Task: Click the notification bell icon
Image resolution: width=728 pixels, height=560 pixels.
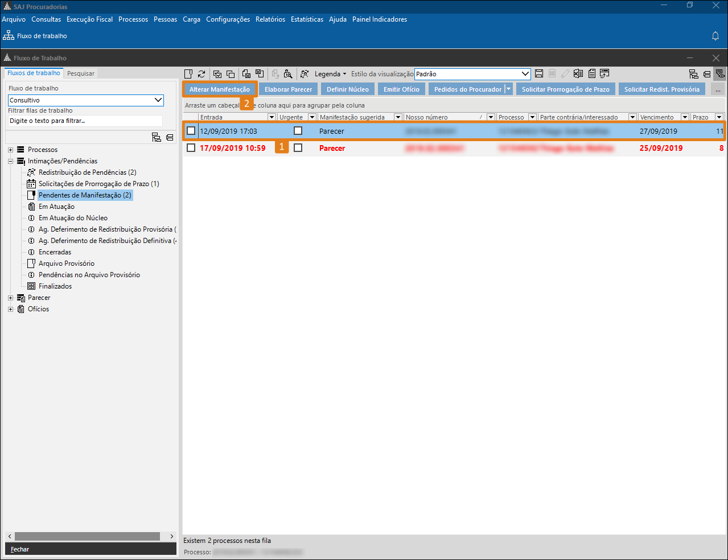Action: 715,36
